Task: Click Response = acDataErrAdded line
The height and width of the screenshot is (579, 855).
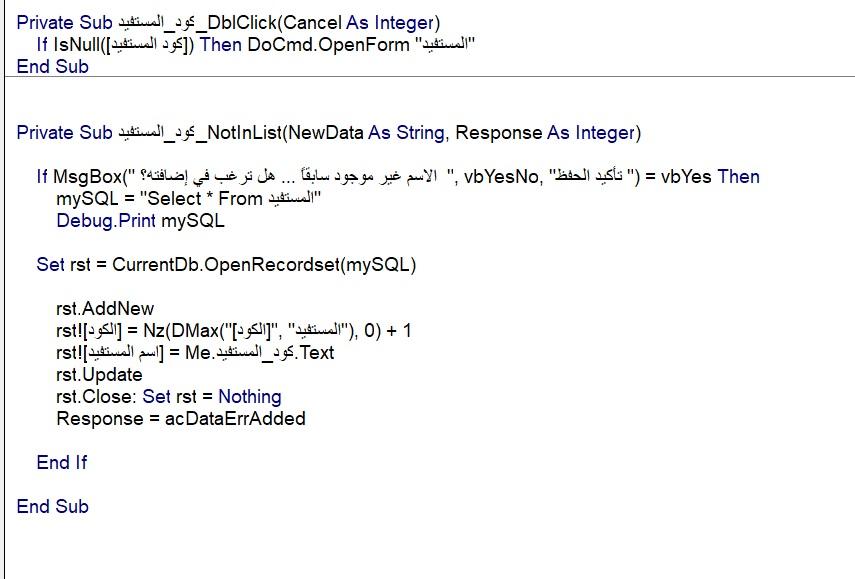Action: tap(181, 419)
